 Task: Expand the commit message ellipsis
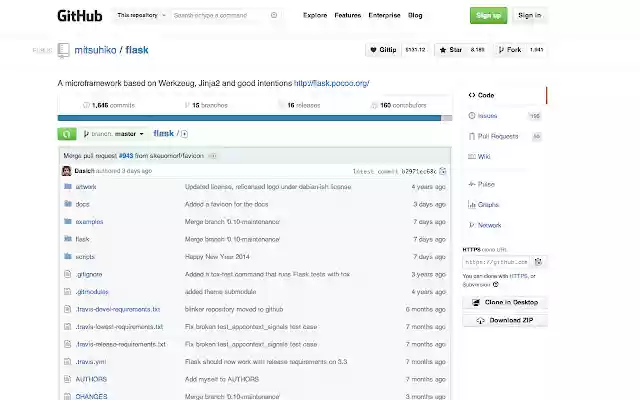(x=212, y=156)
